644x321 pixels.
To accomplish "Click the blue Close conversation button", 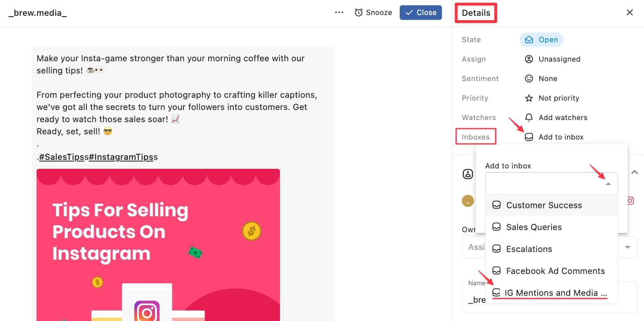I will tap(421, 13).
